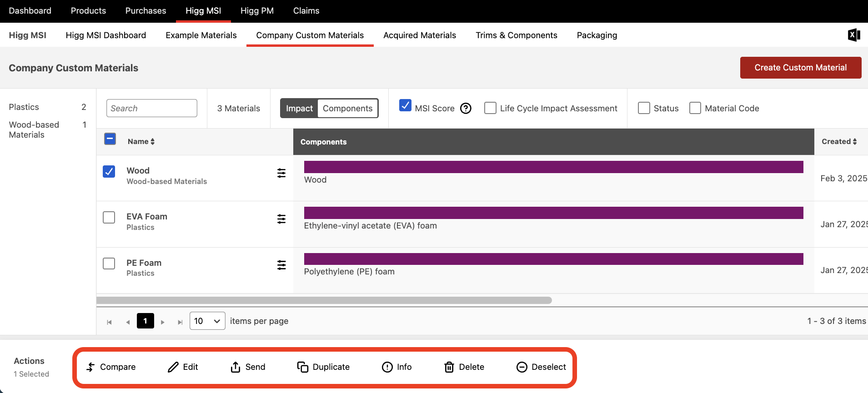Open the settings sliders icon for EVA Foam
Image resolution: width=868 pixels, height=393 pixels.
[x=281, y=219]
